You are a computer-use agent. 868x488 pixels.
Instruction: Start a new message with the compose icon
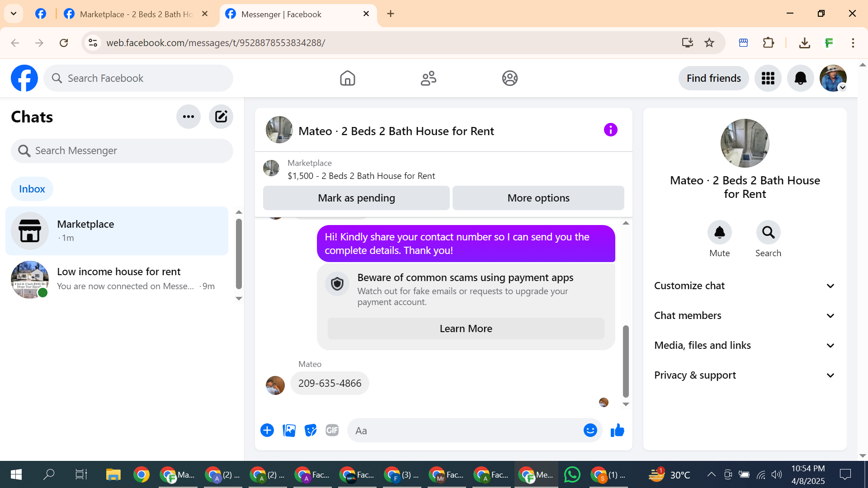pos(221,117)
